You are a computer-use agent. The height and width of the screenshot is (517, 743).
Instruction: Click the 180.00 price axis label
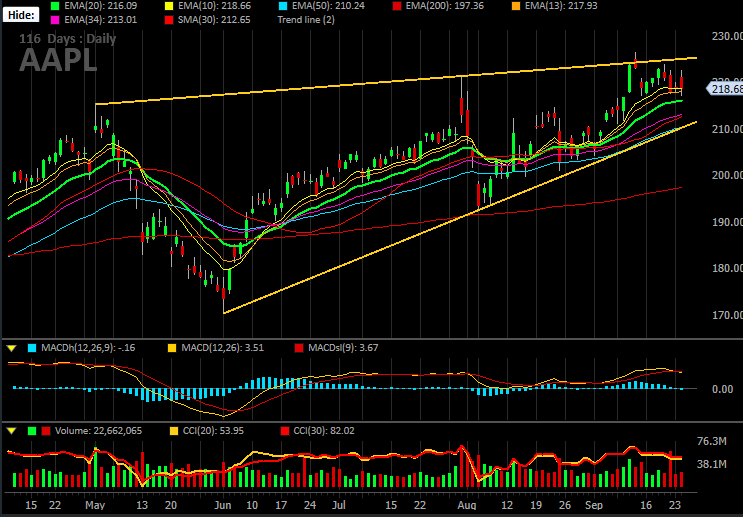727,268
